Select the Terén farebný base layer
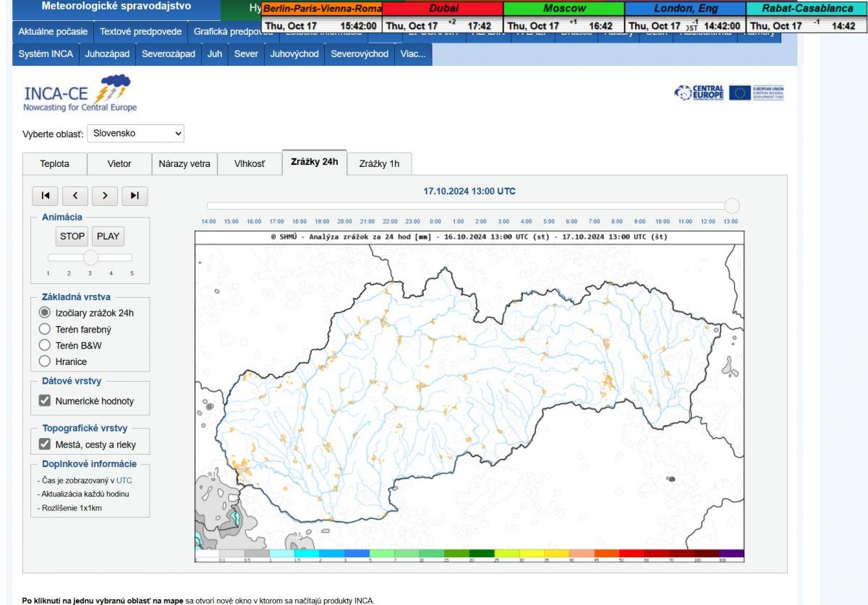 (45, 330)
